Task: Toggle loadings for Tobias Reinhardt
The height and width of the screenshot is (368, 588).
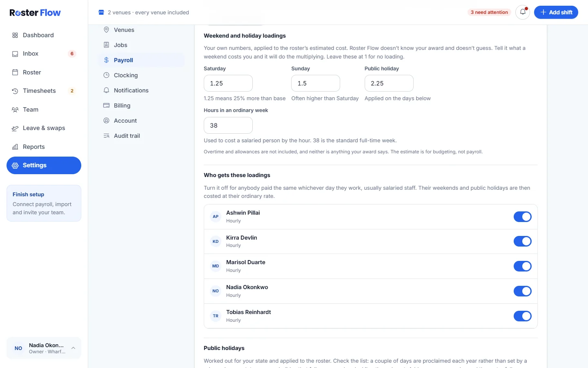Action: click(x=522, y=316)
